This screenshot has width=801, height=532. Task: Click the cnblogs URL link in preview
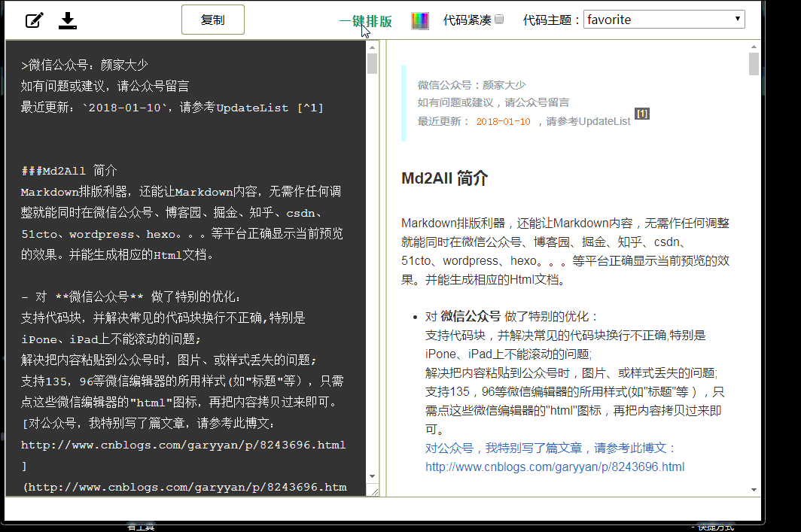[x=555, y=467]
